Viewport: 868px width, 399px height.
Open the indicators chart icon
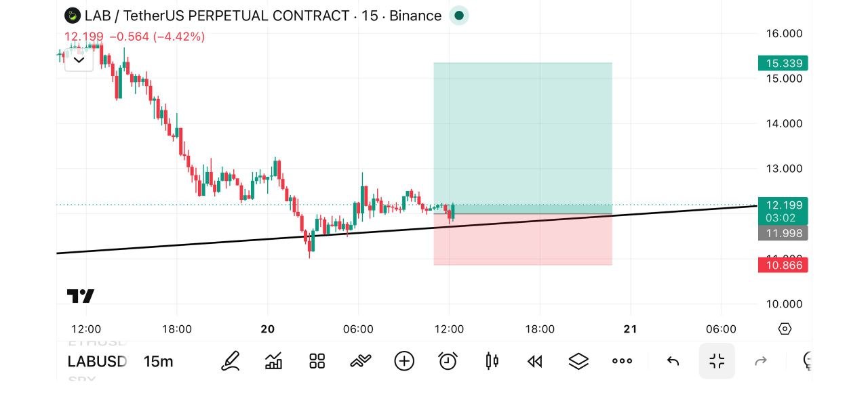click(273, 361)
